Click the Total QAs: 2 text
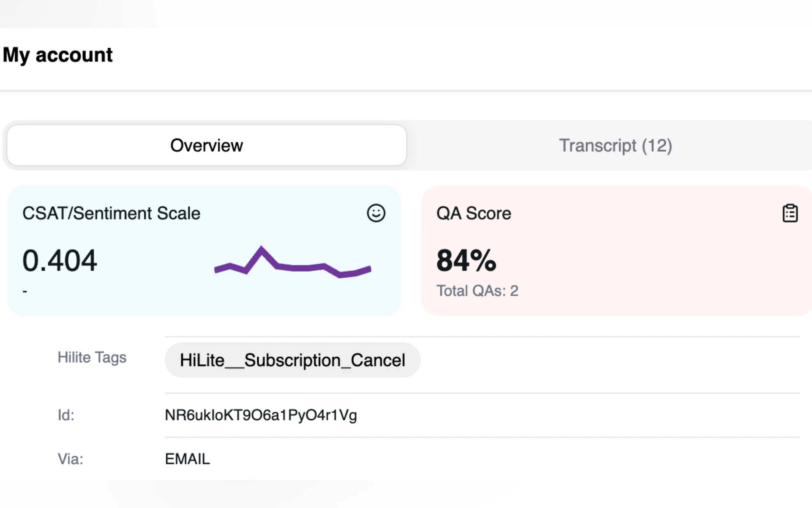Viewport: 812px width, 508px height. point(477,290)
